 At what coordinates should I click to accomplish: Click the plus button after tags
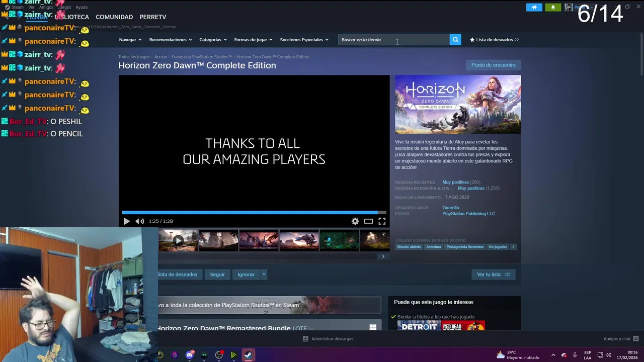click(x=513, y=247)
